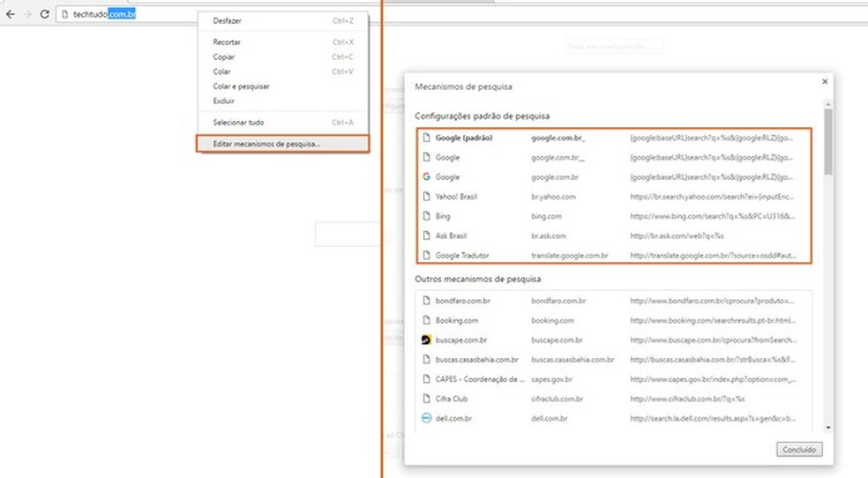Select the CAPES - Coordenação row
This screenshot has width=868, height=478.
(x=614, y=379)
